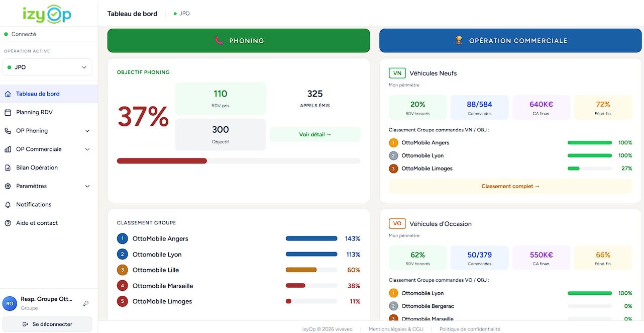Click the blue OPÉRATION COMMERCIALE banner button
Viewport: 644px width, 333px height.
click(510, 41)
